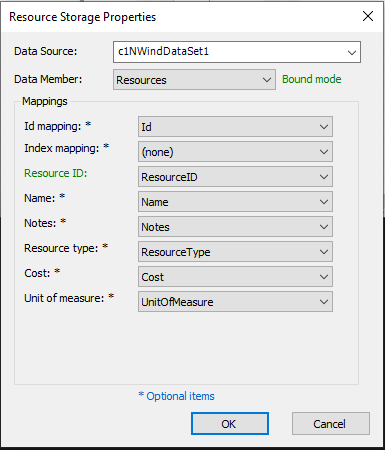Open the Notes mapping dropdown
Image resolution: width=385 pixels, height=450 pixels.
(235, 227)
